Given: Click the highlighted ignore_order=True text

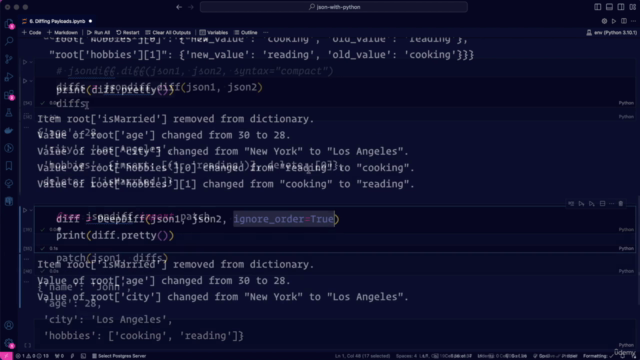Looking at the screenshot, I should click(284, 219).
